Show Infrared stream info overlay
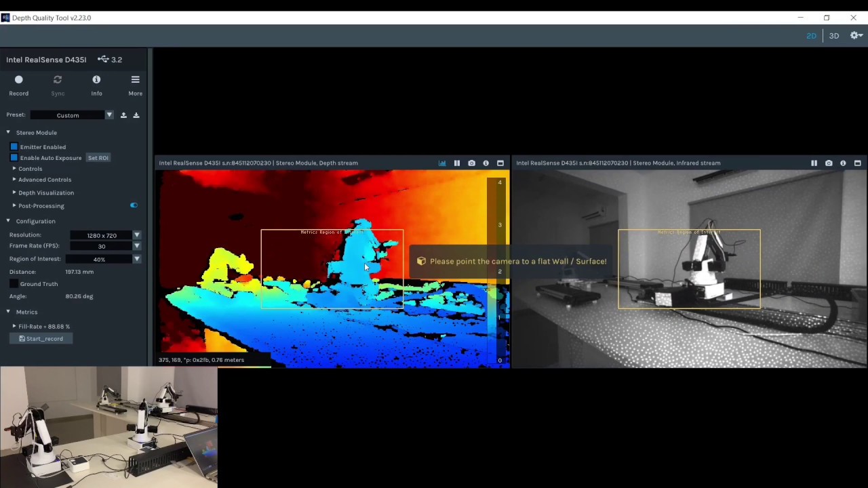 click(x=843, y=163)
